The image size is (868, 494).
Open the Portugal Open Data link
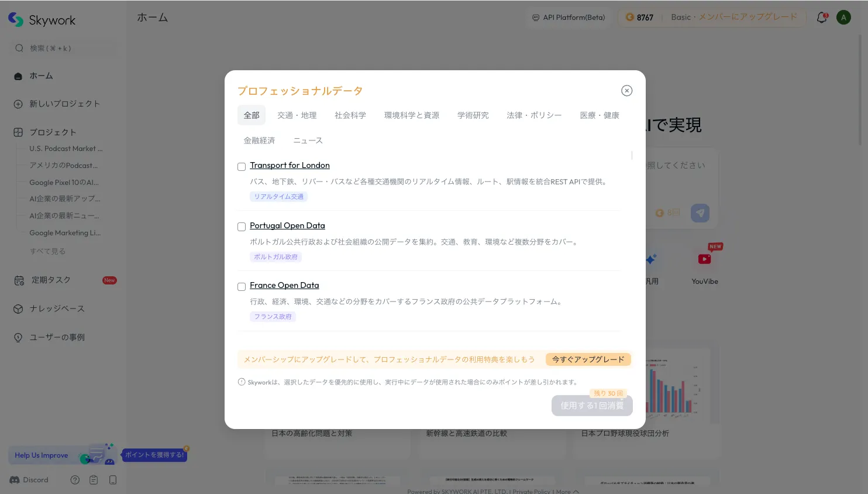[287, 225]
